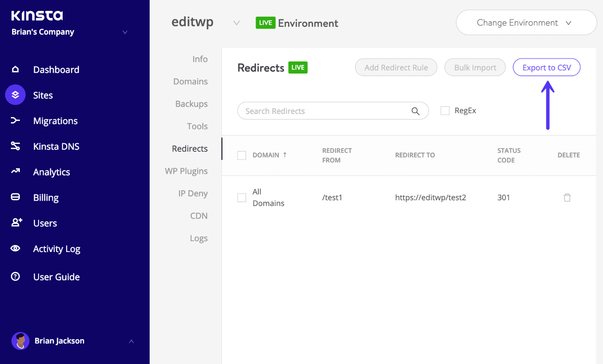The height and width of the screenshot is (364, 603).
Task: Click the Kinsta logo
Action: pos(37,15)
